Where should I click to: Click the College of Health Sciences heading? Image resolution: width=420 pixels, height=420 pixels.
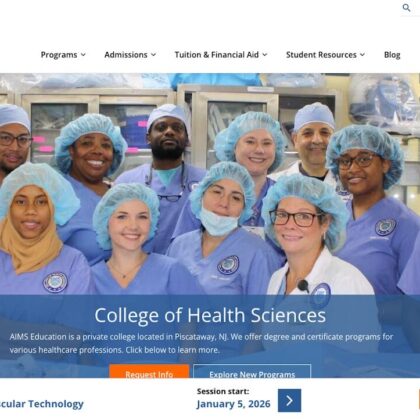(x=210, y=315)
